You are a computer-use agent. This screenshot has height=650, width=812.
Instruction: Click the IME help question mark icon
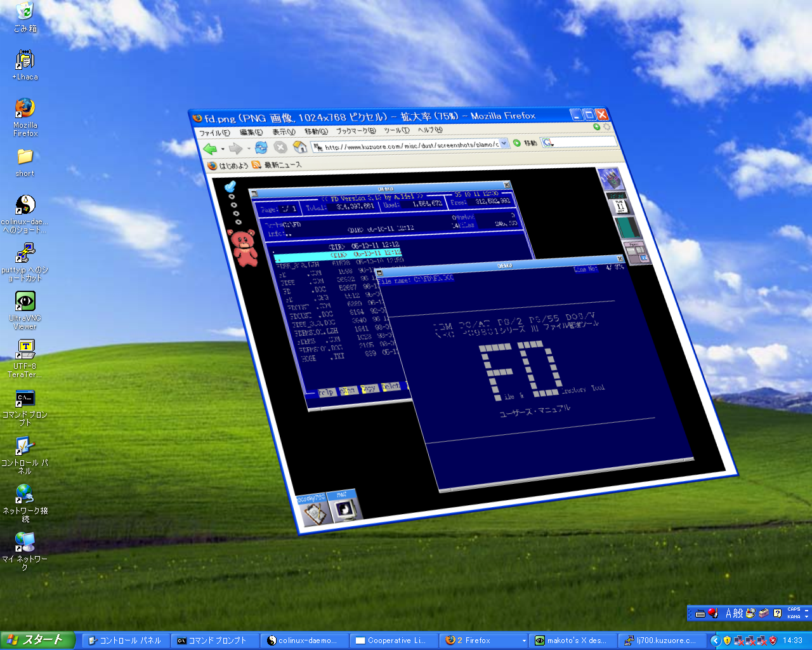[x=777, y=613]
